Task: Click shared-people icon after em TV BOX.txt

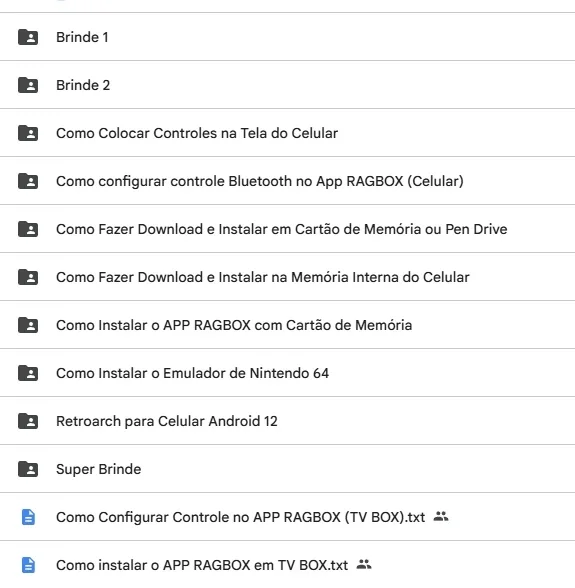Action: [364, 564]
